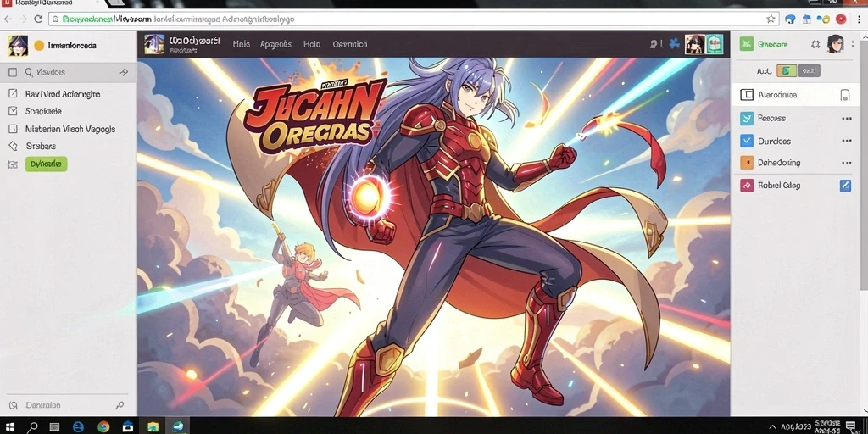
Task: Open the Chrome icon in the Windows taskbar
Action: click(103, 426)
